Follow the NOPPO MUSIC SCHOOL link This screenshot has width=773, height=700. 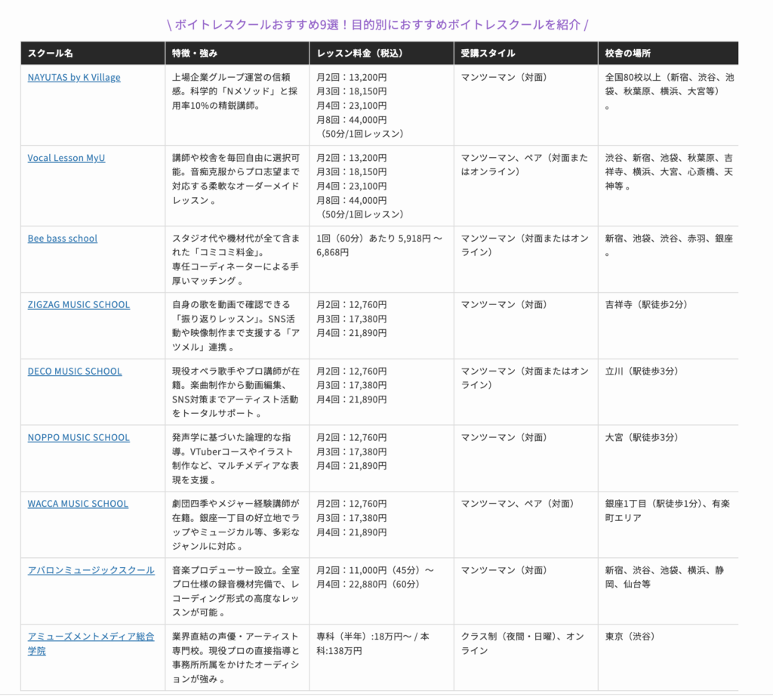tap(79, 437)
